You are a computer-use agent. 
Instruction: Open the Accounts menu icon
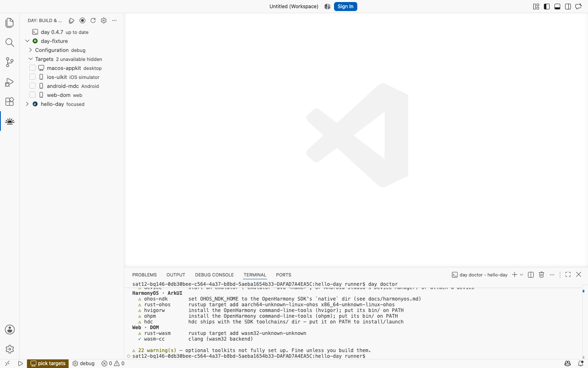10,330
